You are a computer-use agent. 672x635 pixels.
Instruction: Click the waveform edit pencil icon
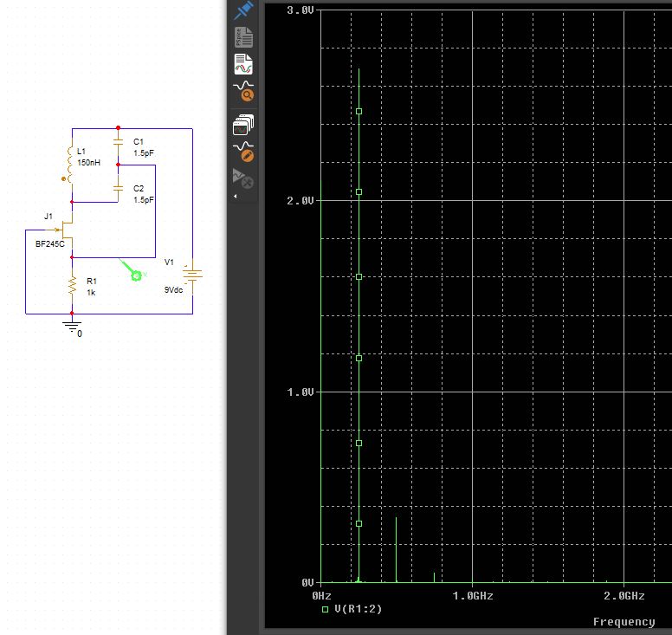[243, 152]
